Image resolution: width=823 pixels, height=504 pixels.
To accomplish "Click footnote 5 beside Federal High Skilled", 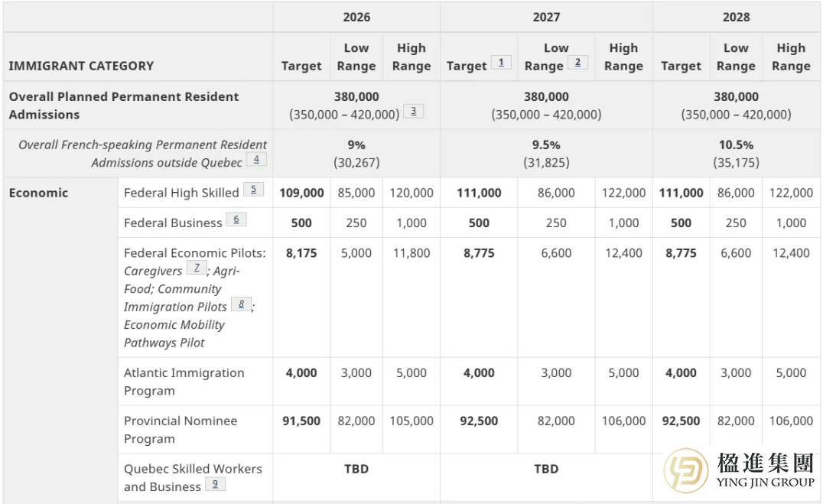I will click(x=253, y=190).
